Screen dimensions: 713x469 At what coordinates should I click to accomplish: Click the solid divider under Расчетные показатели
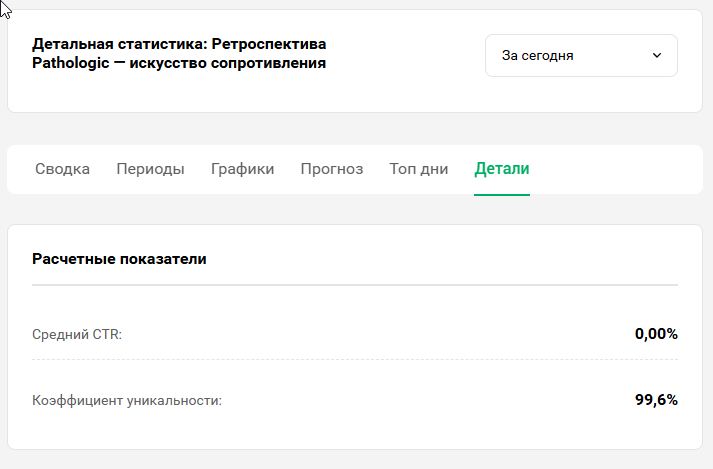tap(355, 285)
